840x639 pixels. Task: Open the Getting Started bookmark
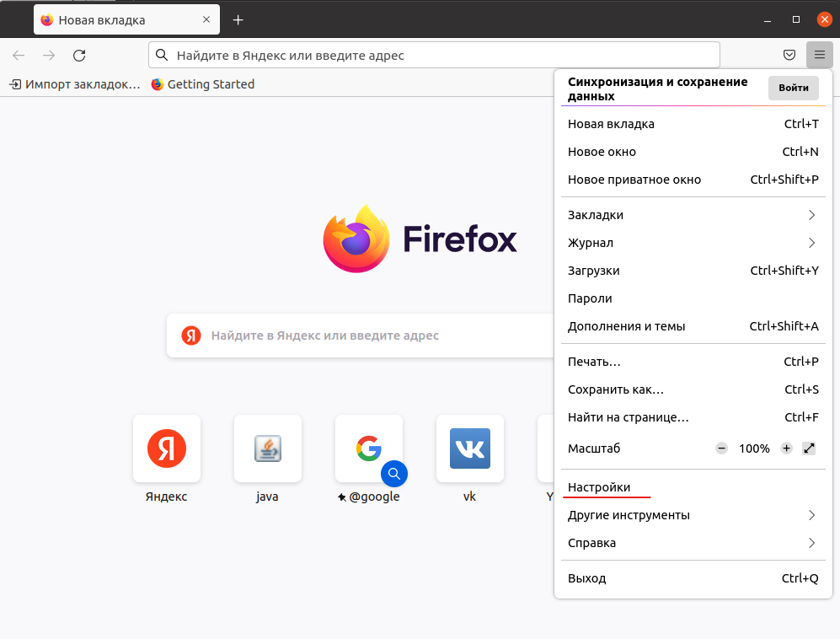click(x=203, y=84)
